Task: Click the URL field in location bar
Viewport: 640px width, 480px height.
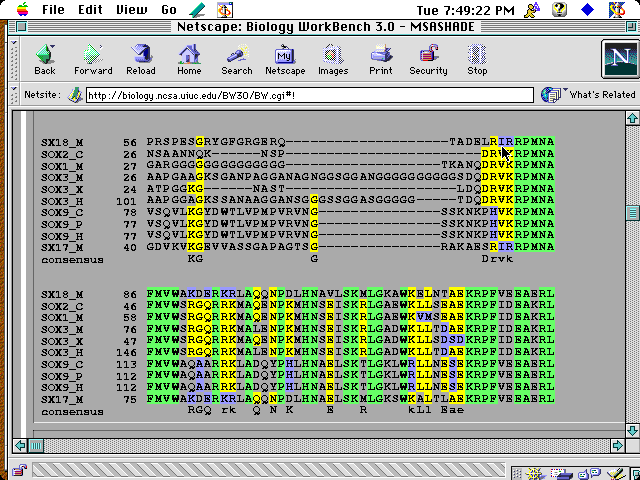Action: (x=300, y=95)
